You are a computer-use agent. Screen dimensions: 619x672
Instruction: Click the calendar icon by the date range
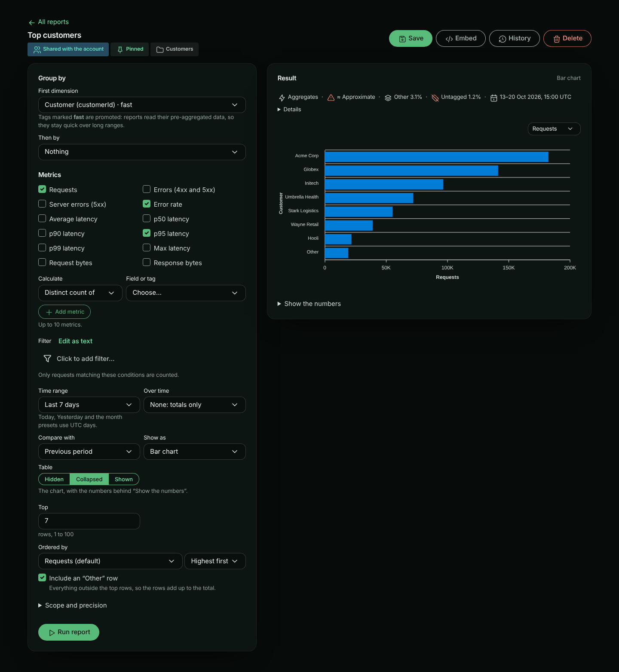point(494,98)
